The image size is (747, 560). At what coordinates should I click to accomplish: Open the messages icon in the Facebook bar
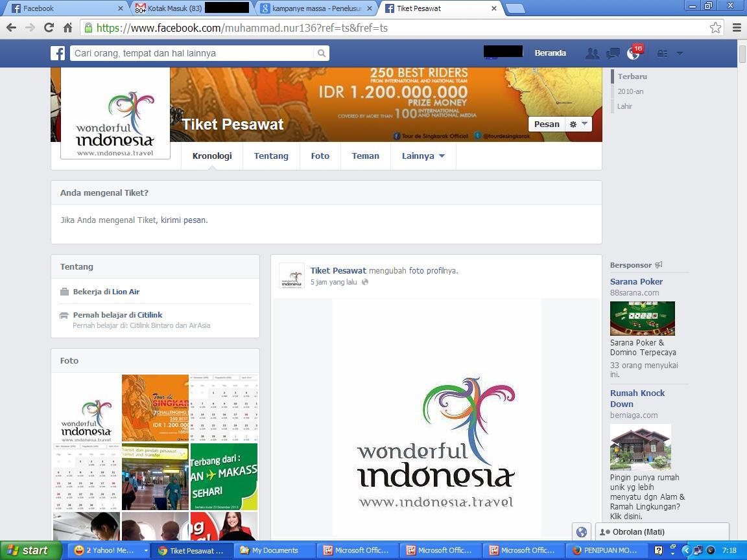613,53
